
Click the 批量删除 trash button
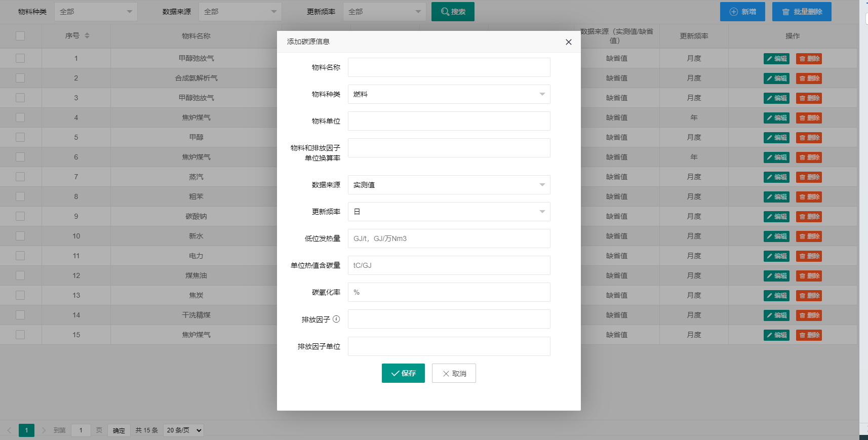(x=802, y=12)
